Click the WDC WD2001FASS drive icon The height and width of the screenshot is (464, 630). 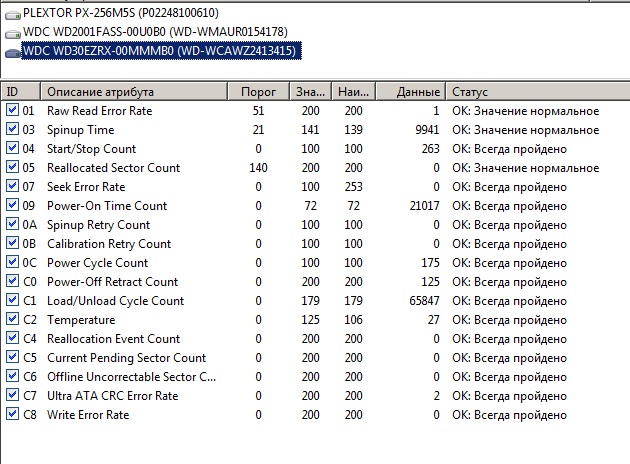(x=11, y=32)
